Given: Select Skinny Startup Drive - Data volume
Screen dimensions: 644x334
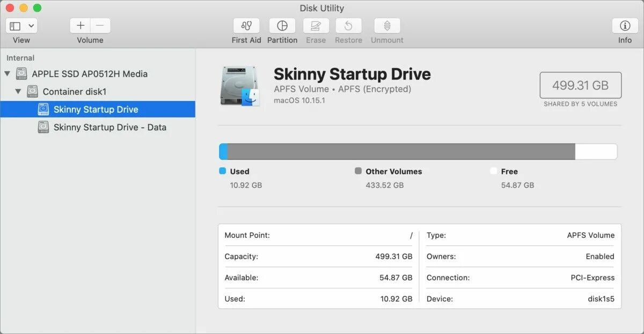Looking at the screenshot, I should pyautogui.click(x=98, y=127).
